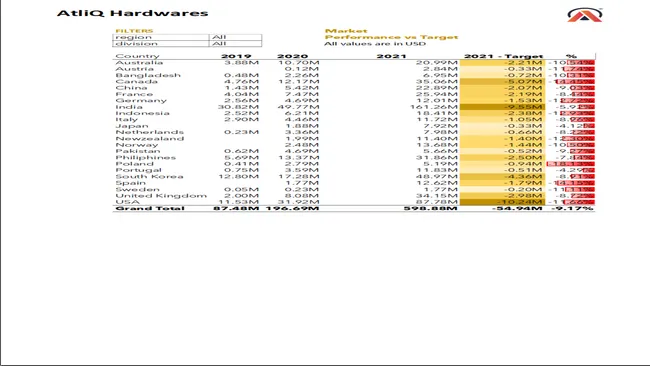Image resolution: width=650 pixels, height=366 pixels.
Task: Click the Poland row label
Action: tap(134, 164)
